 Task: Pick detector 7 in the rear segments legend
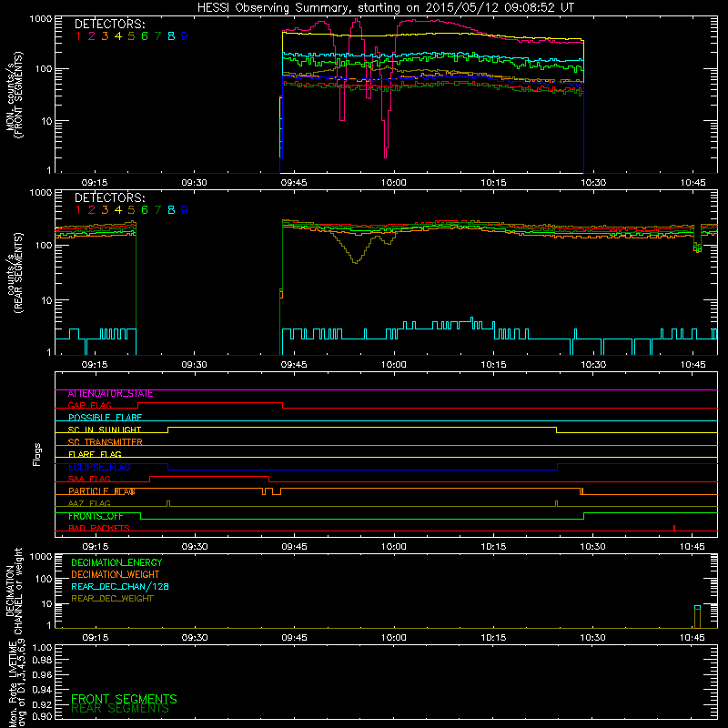click(157, 210)
